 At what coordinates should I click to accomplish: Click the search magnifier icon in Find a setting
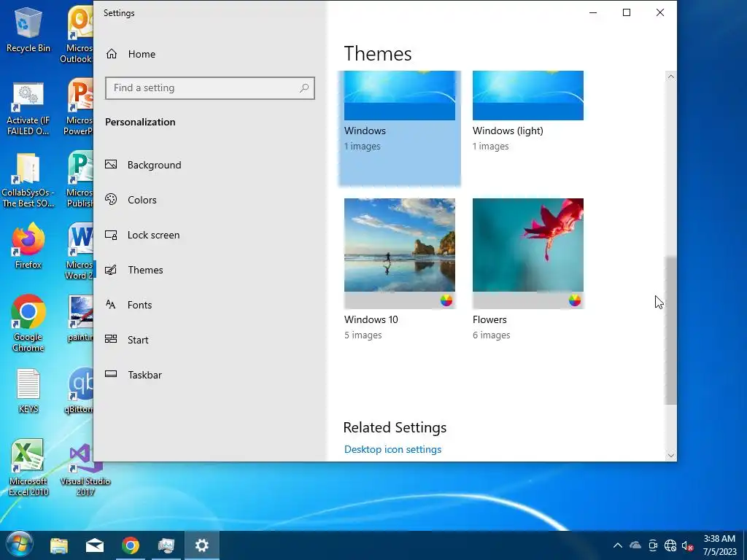click(304, 88)
